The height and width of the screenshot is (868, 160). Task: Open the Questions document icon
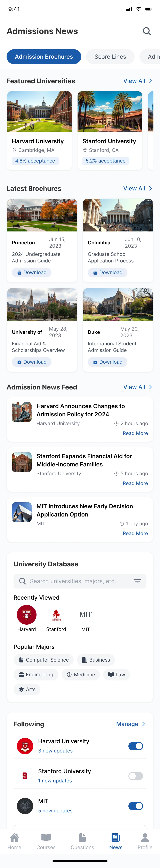pyautogui.click(x=82, y=837)
